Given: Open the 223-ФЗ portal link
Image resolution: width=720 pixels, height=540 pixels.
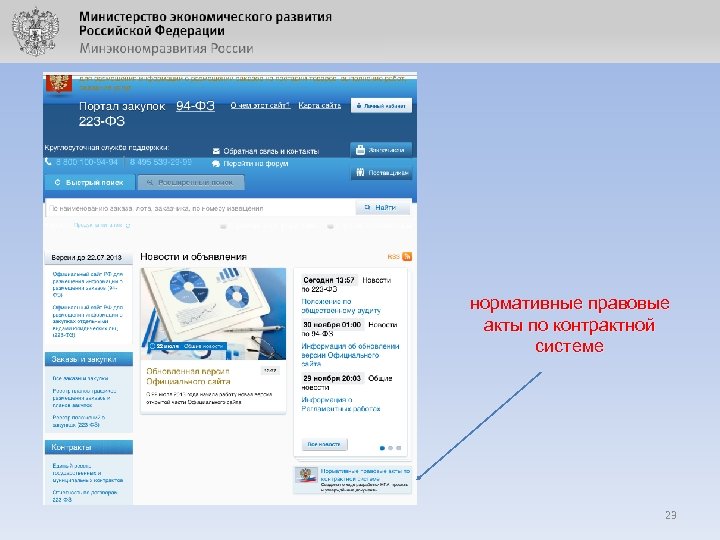Looking at the screenshot, I should click(x=101, y=122).
